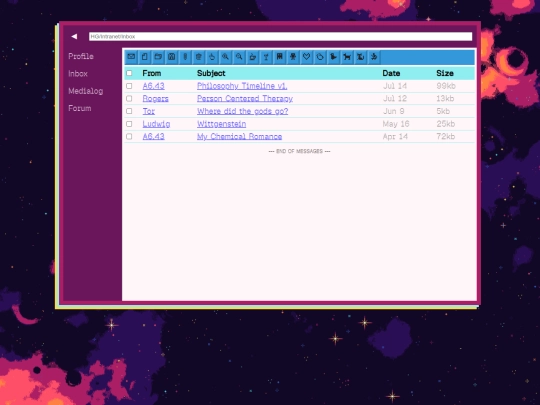This screenshot has width=540, height=405.
Task: Go back using the white arrow
Action: [x=74, y=36]
